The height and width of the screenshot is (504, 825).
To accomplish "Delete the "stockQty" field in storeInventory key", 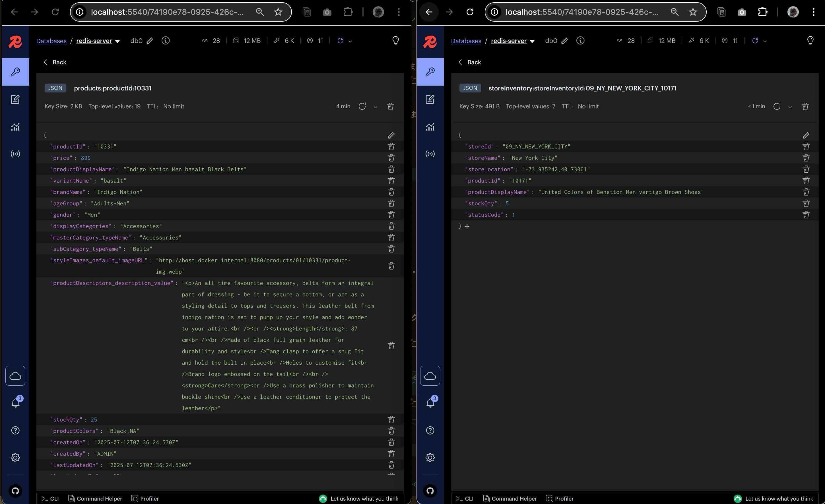I will click(x=806, y=203).
